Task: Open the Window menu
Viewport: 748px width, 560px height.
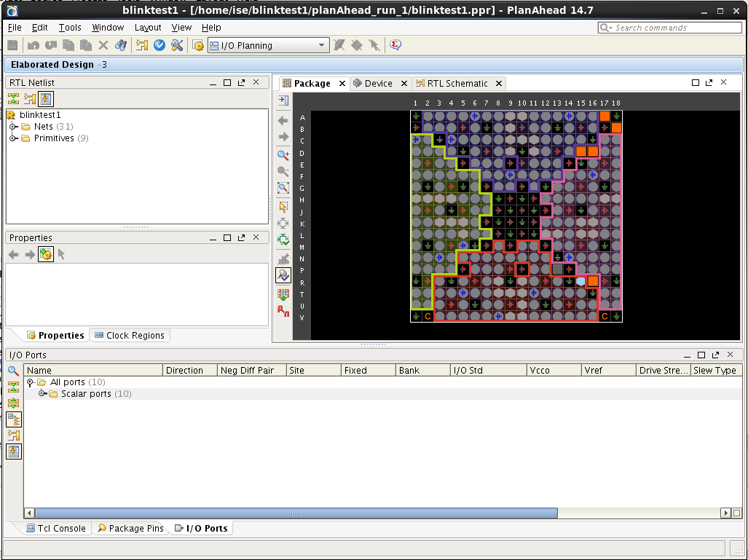Action: (x=108, y=28)
